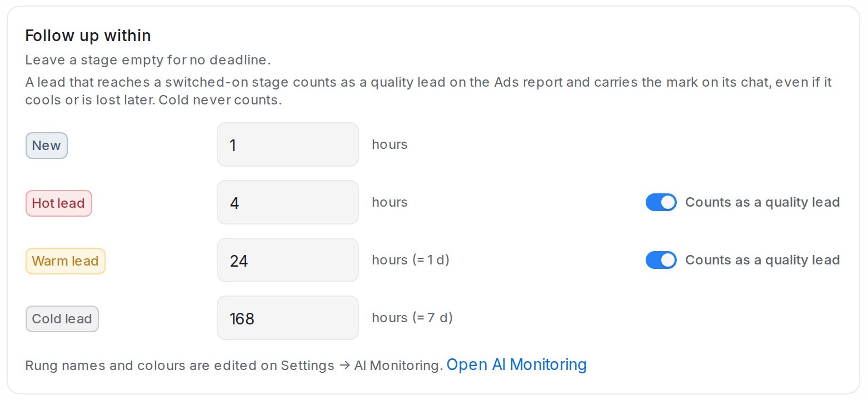
Task: Click 'hours' label beside New field
Action: 390,144
